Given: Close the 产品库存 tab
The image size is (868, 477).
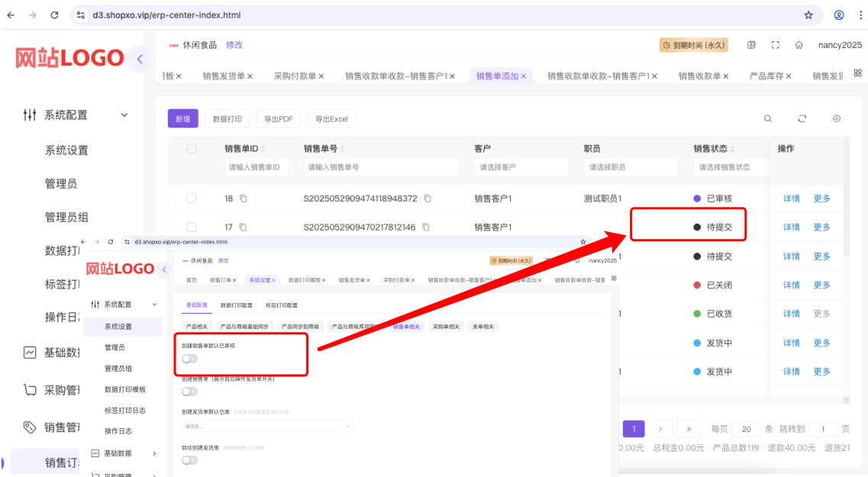Looking at the screenshot, I should coord(789,76).
